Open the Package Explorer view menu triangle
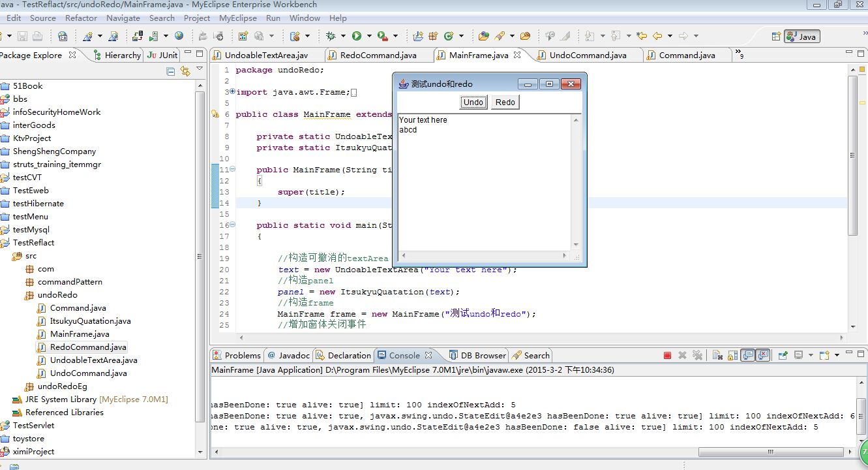This screenshot has height=470, width=868. [x=200, y=69]
